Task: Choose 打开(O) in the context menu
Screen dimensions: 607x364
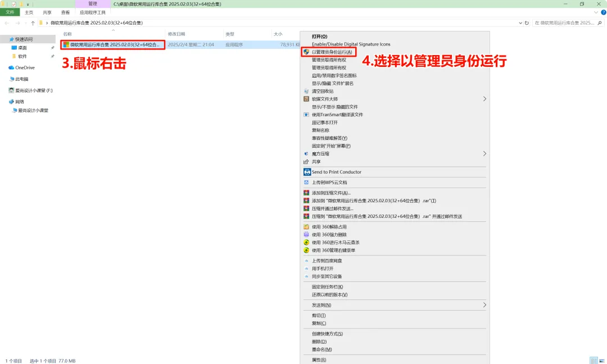Action: (320, 37)
